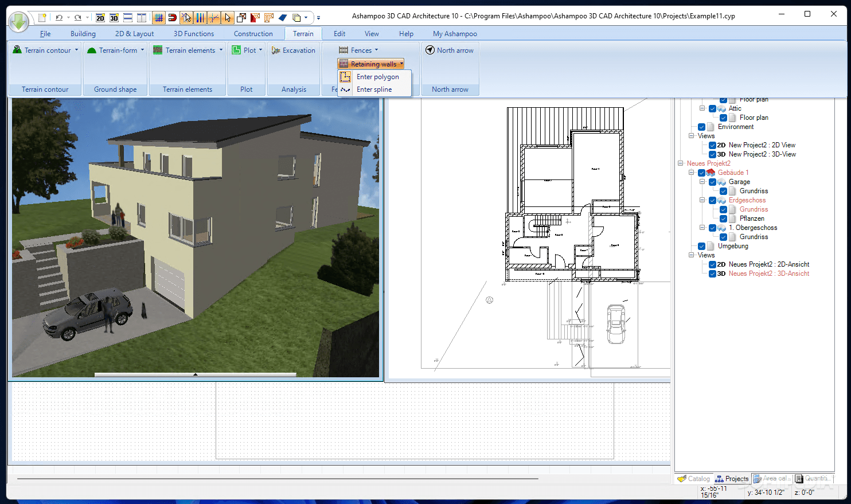This screenshot has width=851, height=504.
Task: Click the car symbol in the 2D plan
Action: [616, 324]
